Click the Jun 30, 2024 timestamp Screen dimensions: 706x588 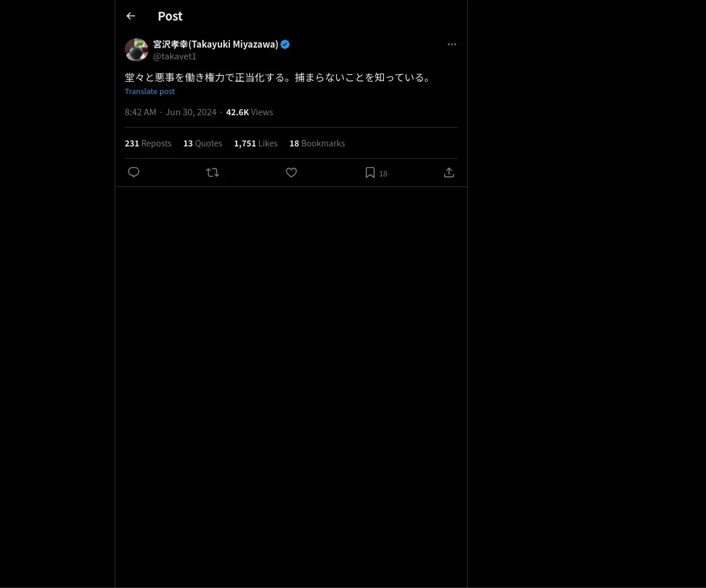point(191,112)
